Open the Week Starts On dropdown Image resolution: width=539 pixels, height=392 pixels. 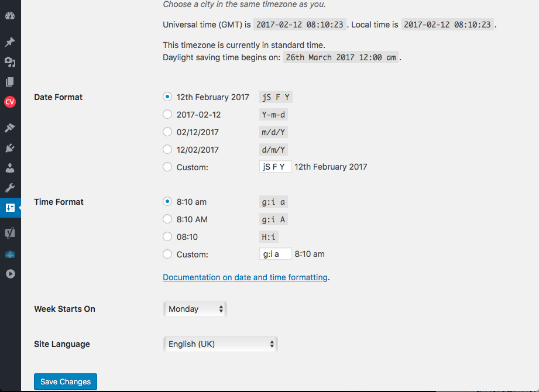tap(195, 309)
